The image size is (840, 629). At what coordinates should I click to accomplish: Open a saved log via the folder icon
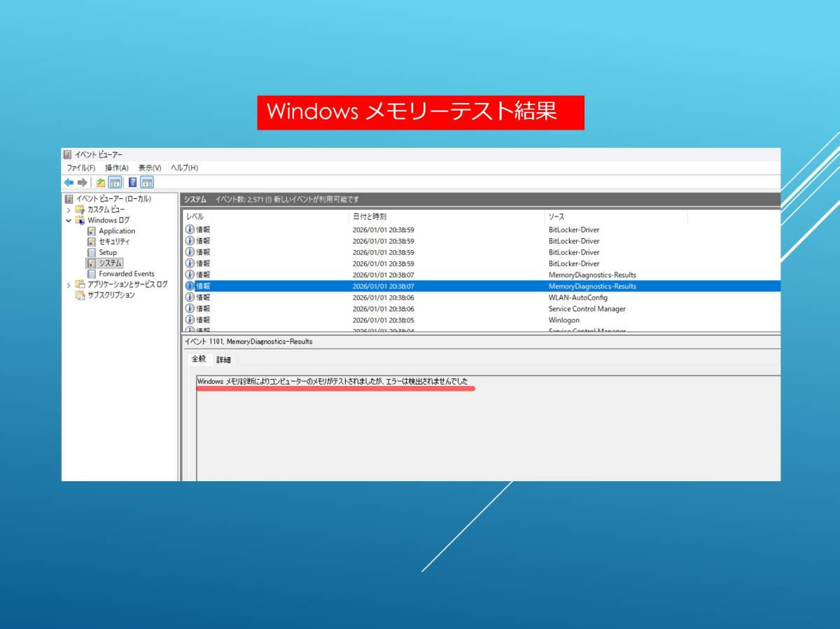[x=99, y=183]
